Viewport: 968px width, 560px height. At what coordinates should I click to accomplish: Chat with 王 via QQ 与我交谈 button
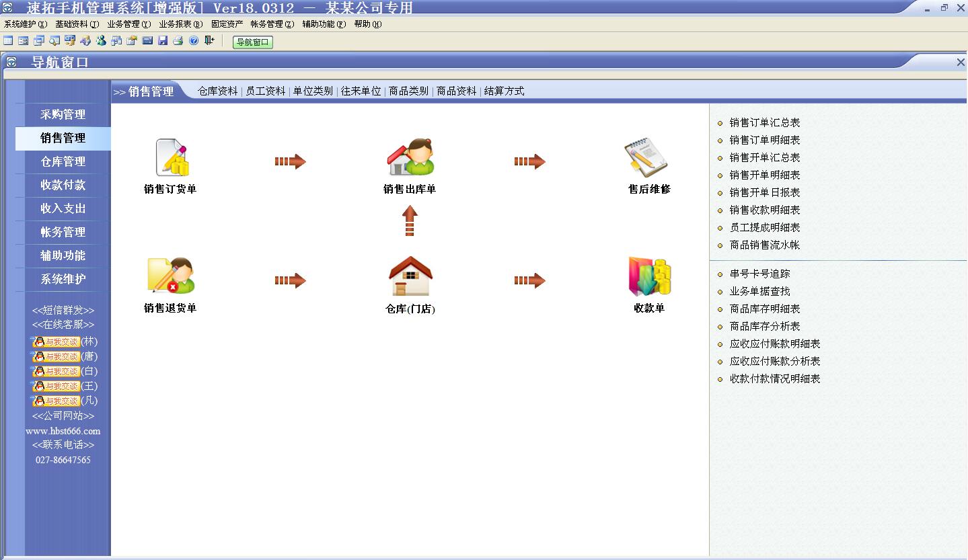56,386
